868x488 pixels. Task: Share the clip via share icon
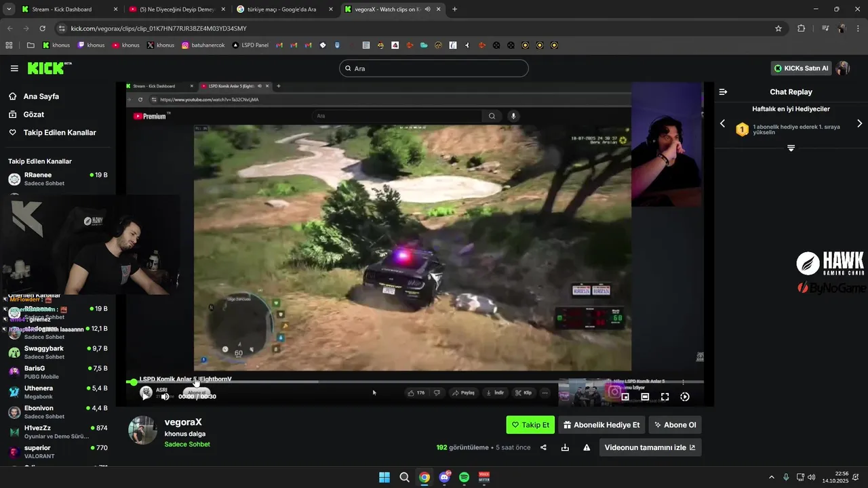click(543, 447)
